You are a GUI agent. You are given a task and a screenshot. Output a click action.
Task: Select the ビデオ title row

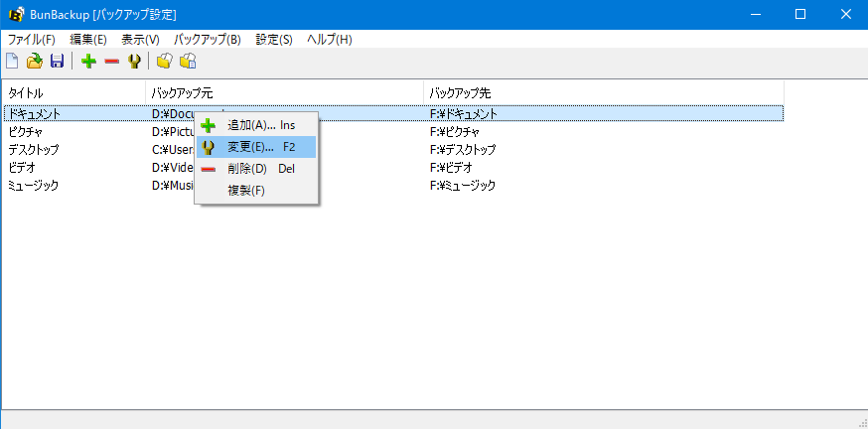tap(22, 167)
